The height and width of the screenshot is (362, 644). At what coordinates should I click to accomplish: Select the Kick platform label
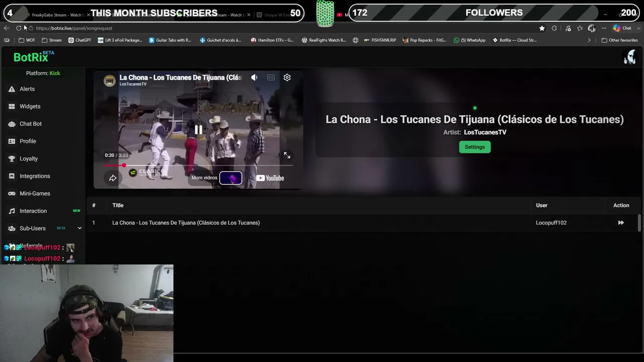54,73
